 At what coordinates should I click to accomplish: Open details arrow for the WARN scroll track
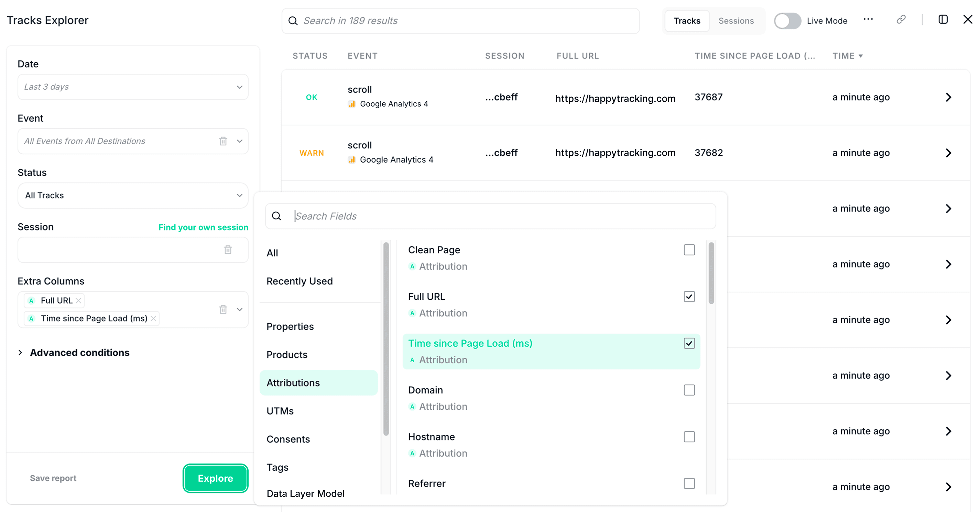[948, 153]
